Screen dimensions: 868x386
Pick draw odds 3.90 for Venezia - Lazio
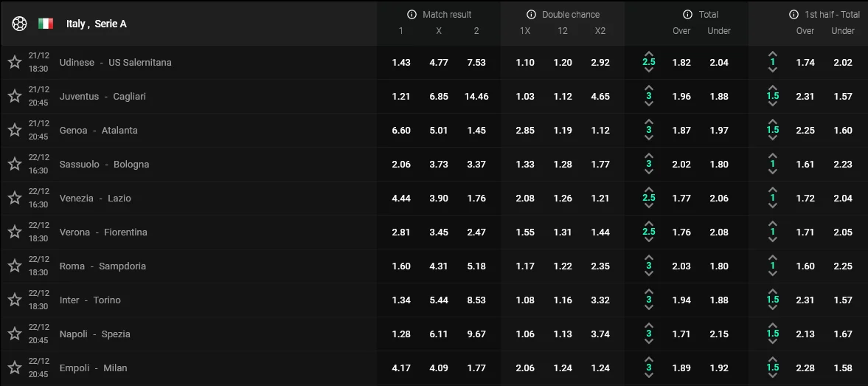point(439,198)
